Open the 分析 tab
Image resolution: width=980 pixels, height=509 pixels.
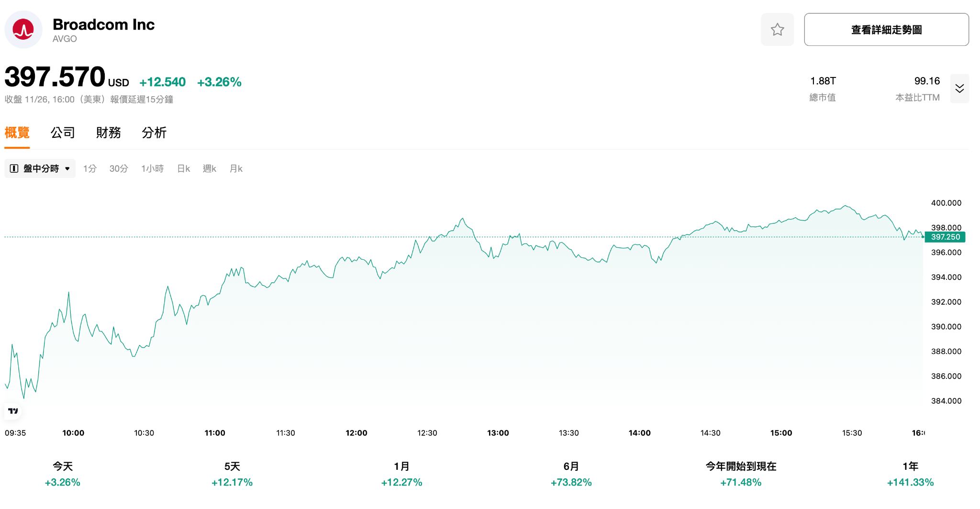pyautogui.click(x=154, y=133)
